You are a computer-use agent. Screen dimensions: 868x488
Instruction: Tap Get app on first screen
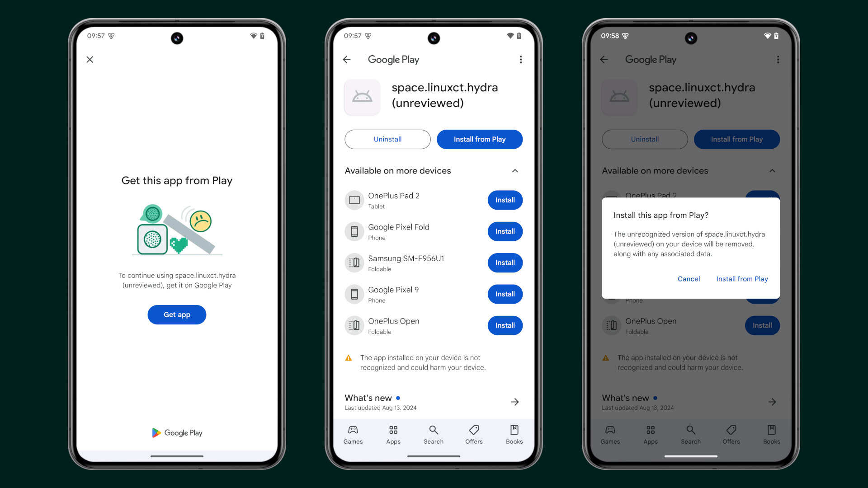click(176, 314)
